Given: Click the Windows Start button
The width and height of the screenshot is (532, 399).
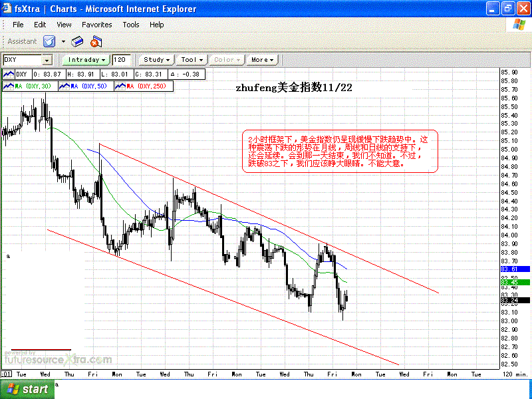Looking at the screenshot, I should pyautogui.click(x=27, y=389).
